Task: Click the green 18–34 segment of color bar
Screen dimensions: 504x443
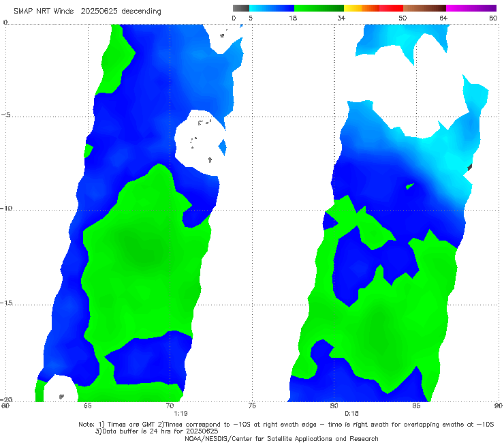Action: [319, 8]
